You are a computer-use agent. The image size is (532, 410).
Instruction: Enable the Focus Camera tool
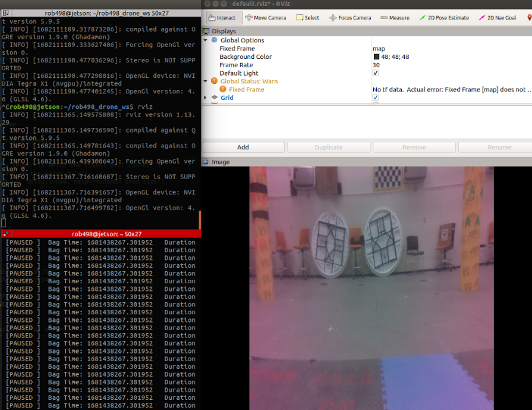pyautogui.click(x=350, y=18)
